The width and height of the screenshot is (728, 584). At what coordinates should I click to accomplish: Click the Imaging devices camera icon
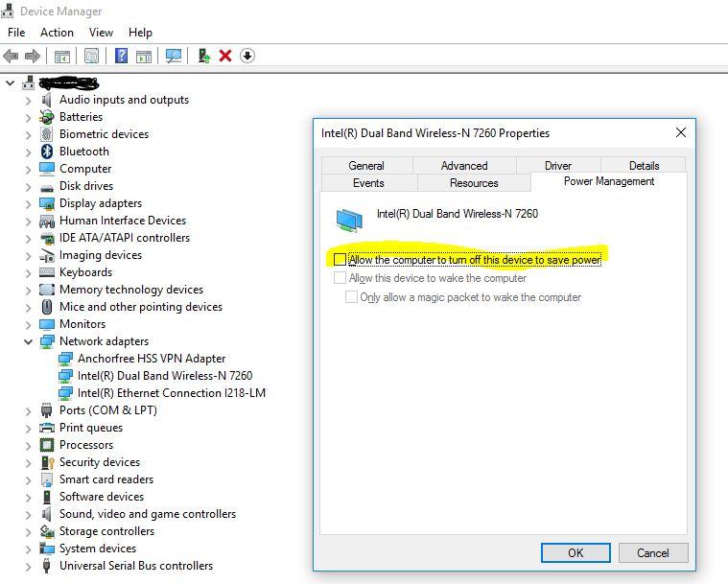coord(47,255)
